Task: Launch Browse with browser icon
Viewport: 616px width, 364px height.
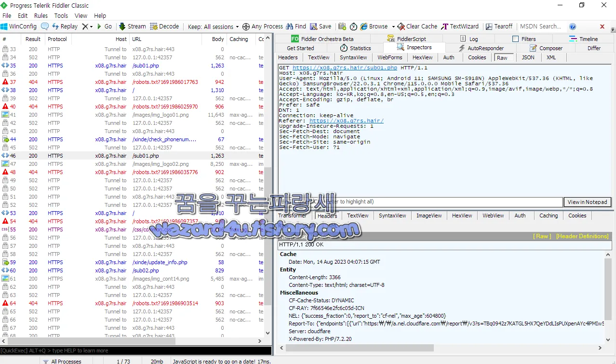Action: pyautogui.click(x=374, y=27)
